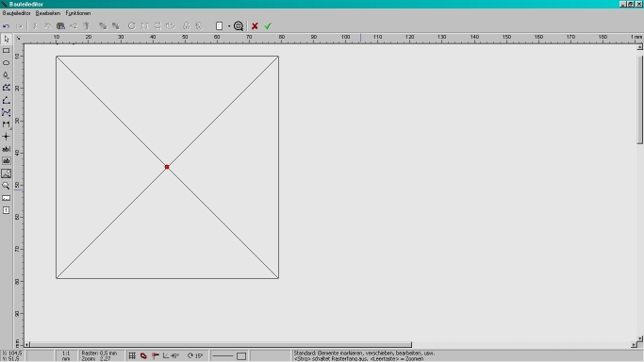
Task: Select the arrow pointer tool
Action: [x=7, y=39]
